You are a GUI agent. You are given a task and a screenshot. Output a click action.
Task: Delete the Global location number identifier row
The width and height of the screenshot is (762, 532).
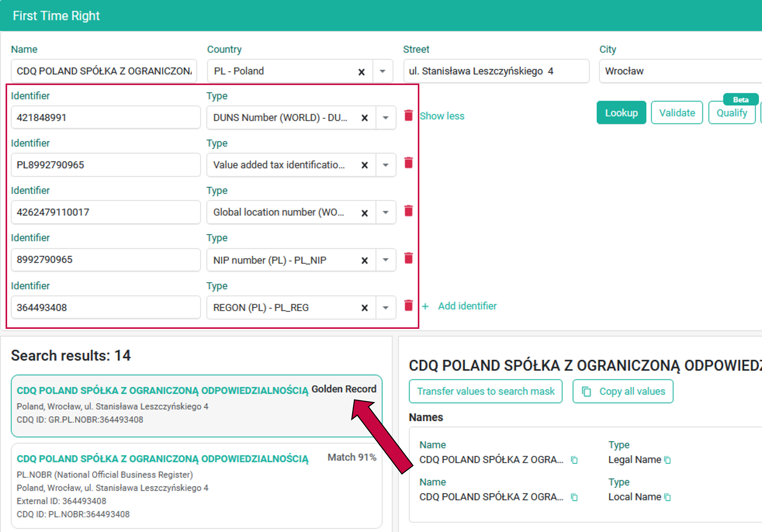pos(409,211)
